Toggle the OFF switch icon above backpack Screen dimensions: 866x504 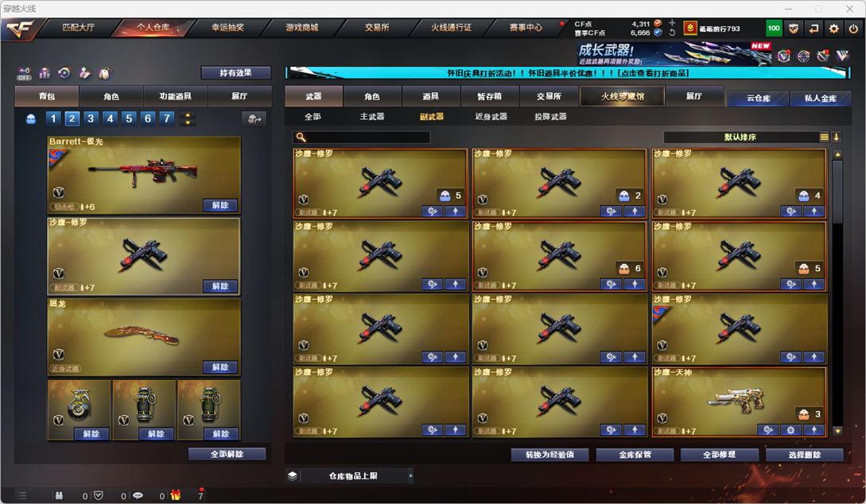pyautogui.click(x=24, y=73)
